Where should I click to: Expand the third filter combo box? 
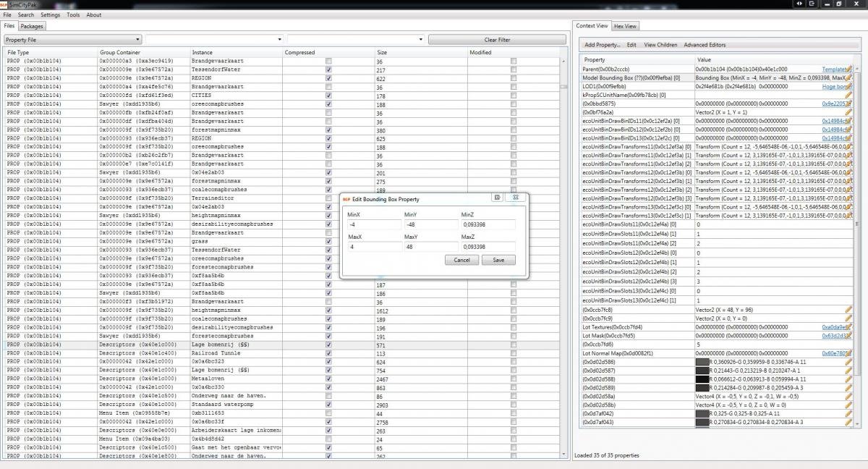pos(355,39)
